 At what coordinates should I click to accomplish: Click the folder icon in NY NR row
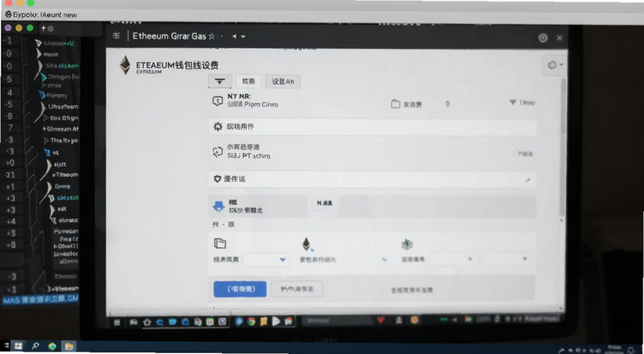[x=395, y=104]
